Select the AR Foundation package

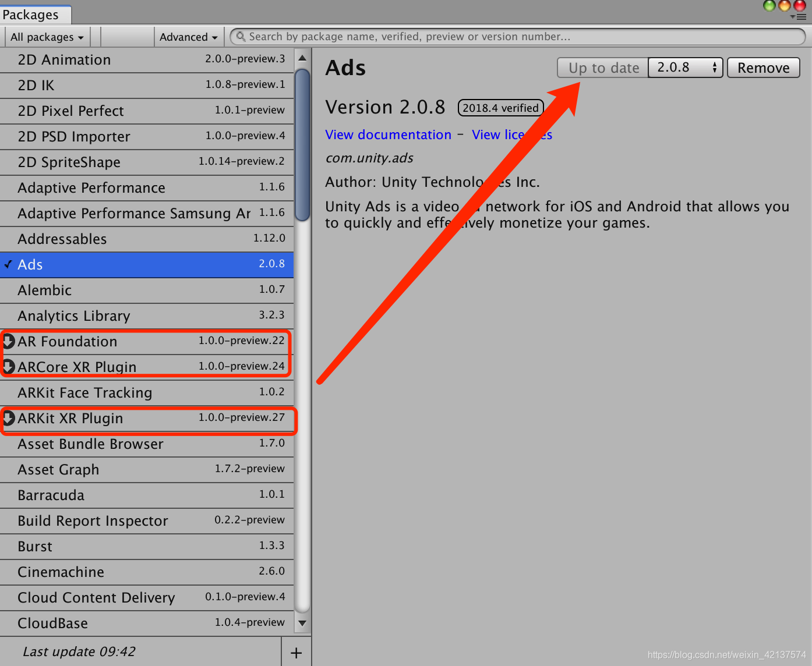(147, 342)
